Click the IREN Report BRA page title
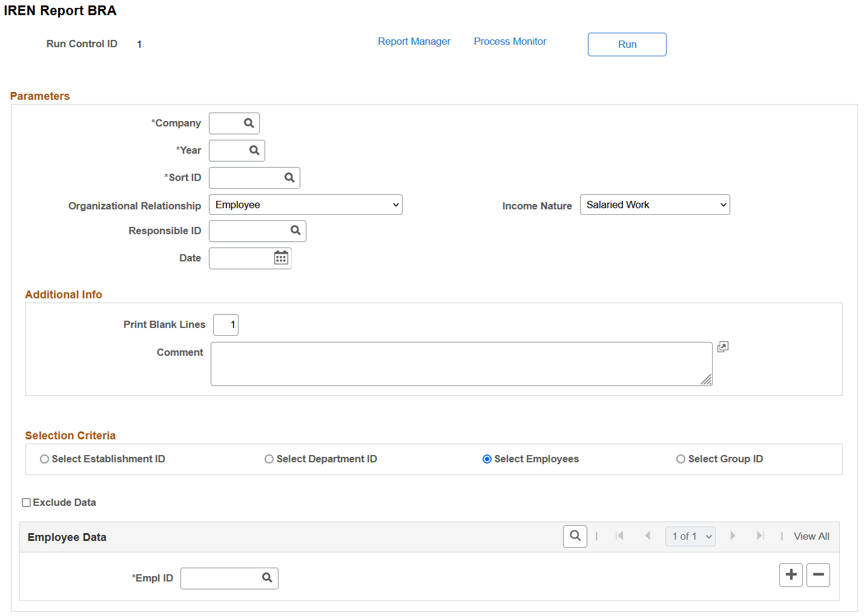The height and width of the screenshot is (616, 864). [60, 11]
